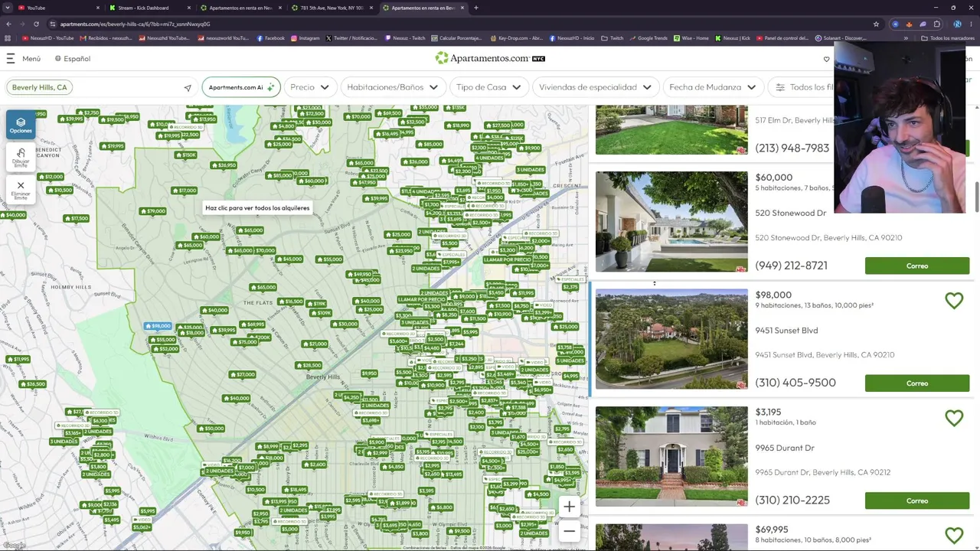Open bookmarks apps grid icon
The image size is (980, 551).
(x=8, y=38)
